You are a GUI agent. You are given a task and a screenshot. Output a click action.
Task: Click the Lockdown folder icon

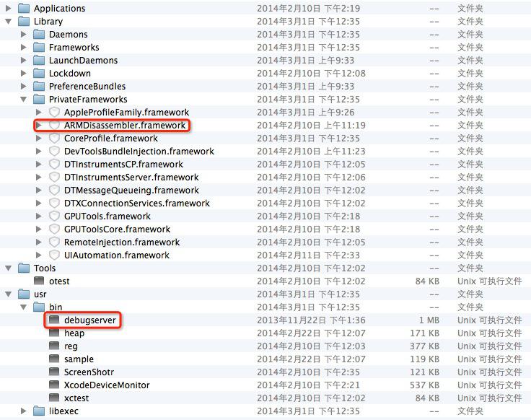(39, 73)
